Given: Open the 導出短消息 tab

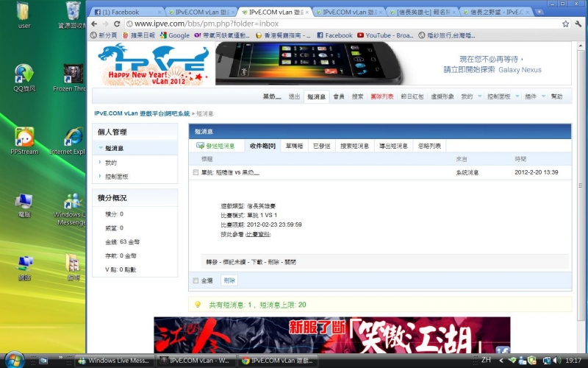Looking at the screenshot, I should pos(393,146).
